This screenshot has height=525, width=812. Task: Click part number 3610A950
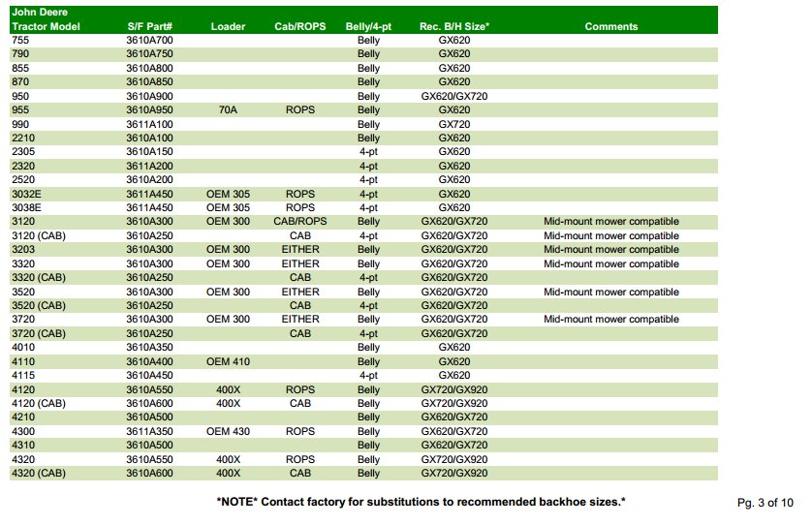pyautogui.click(x=149, y=110)
